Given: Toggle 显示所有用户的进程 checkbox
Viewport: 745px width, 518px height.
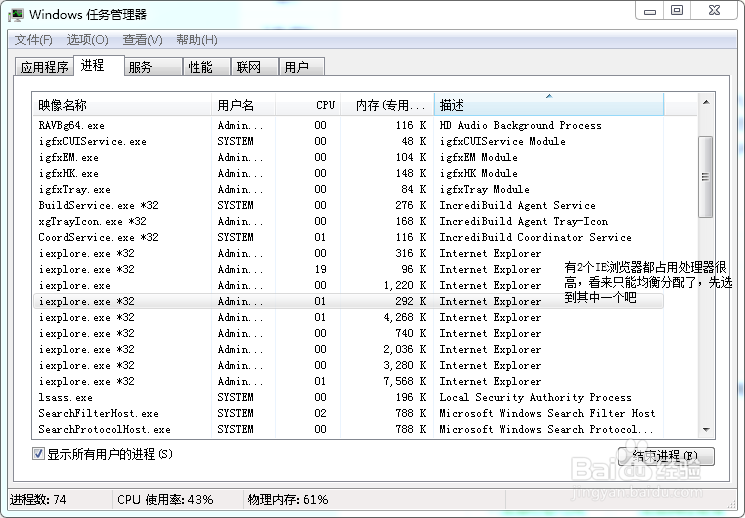Looking at the screenshot, I should 38,454.
